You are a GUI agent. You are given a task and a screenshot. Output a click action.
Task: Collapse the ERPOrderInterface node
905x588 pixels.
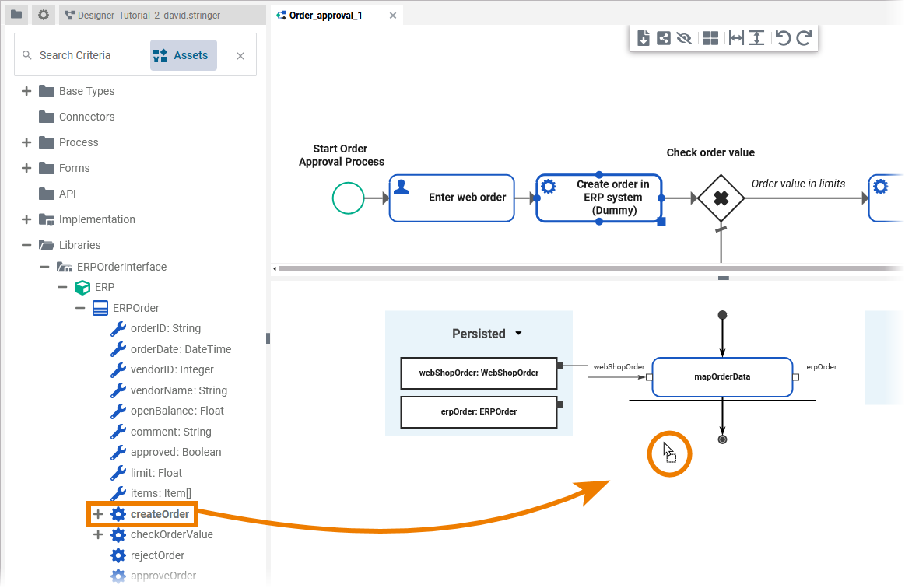pos(44,267)
